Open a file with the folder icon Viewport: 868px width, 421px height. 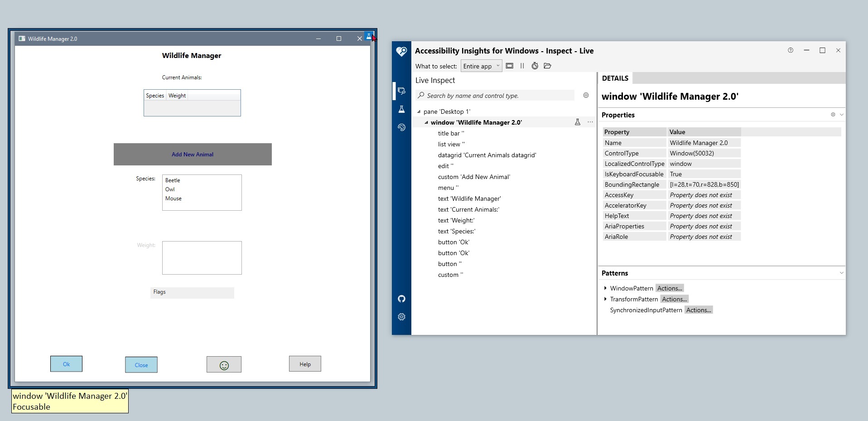[547, 66]
